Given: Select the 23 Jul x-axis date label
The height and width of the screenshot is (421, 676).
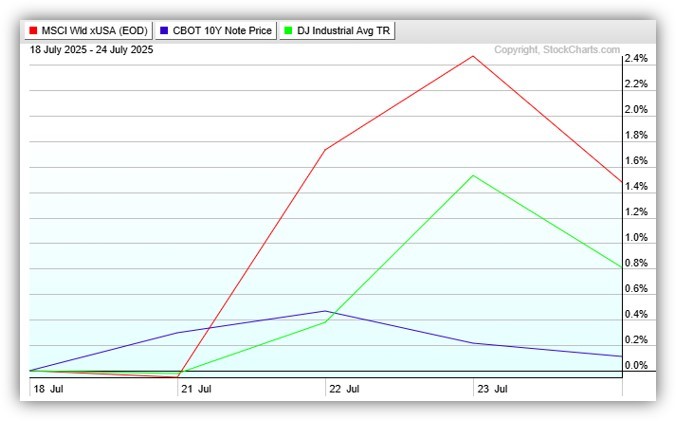Looking at the screenshot, I should click(x=490, y=388).
